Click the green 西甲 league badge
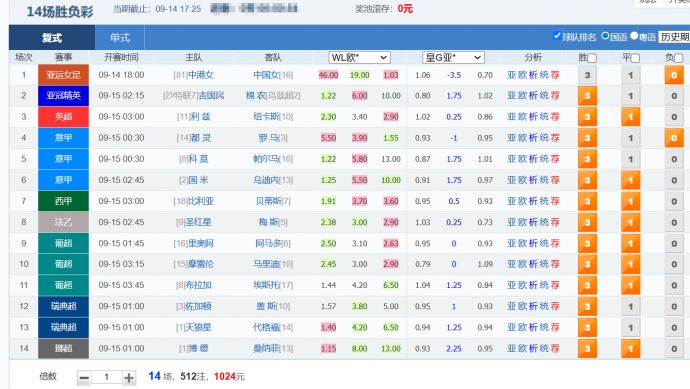The width and height of the screenshot is (690, 389). pyautogui.click(x=63, y=201)
